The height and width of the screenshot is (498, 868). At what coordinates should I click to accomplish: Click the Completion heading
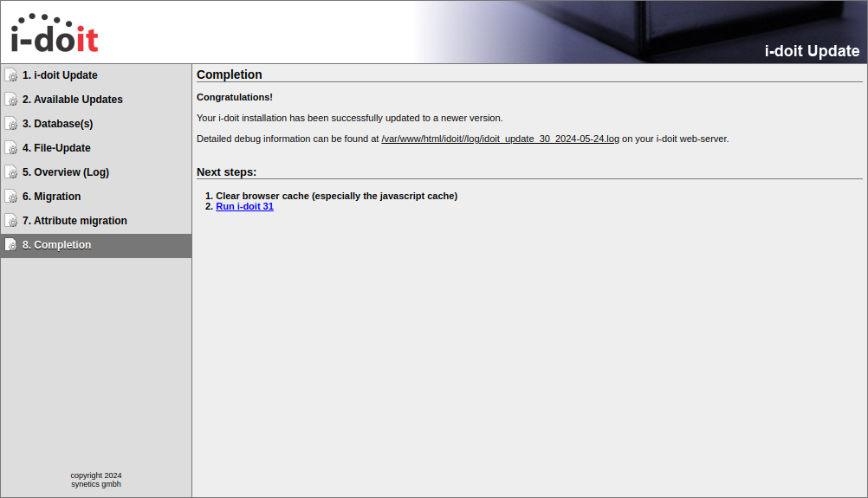click(x=230, y=74)
